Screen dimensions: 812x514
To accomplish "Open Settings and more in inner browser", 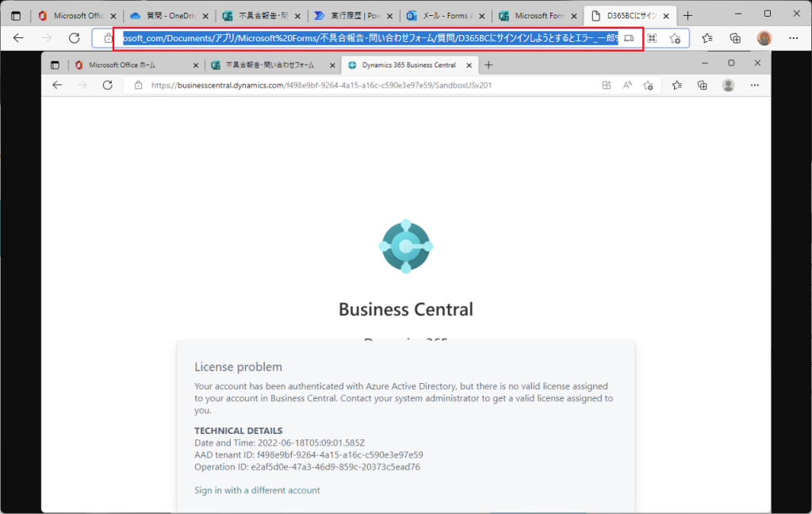I will [755, 85].
